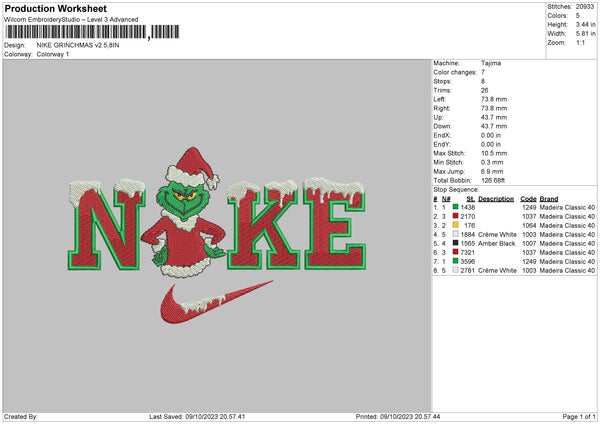The height and width of the screenshot is (424, 600).
Task: Click the letter E in the embroidery design
Action: coord(335,224)
